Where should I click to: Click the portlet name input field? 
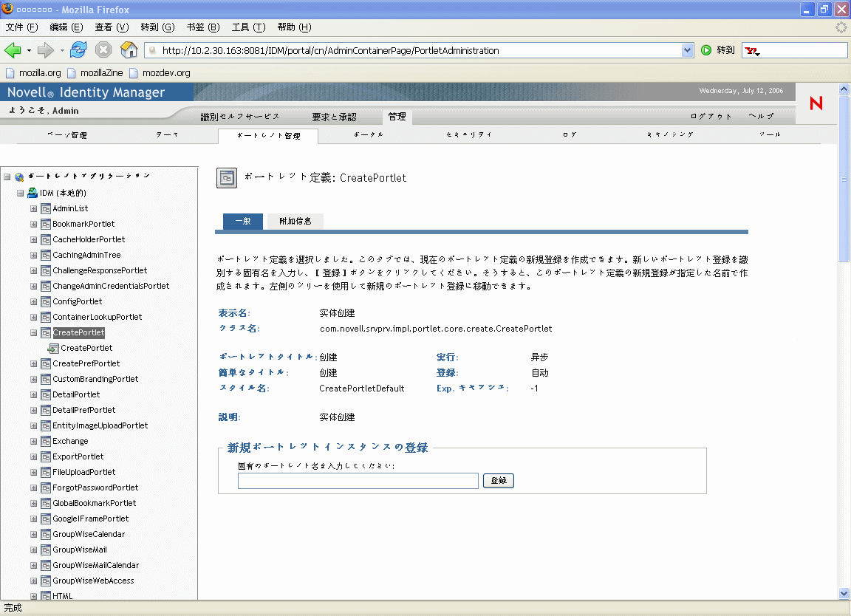pyautogui.click(x=357, y=480)
